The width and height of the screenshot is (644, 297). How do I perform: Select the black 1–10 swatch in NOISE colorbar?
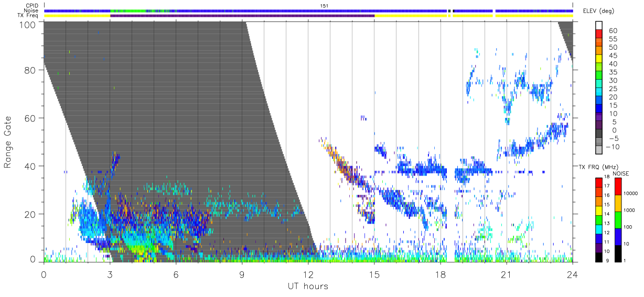point(618,252)
